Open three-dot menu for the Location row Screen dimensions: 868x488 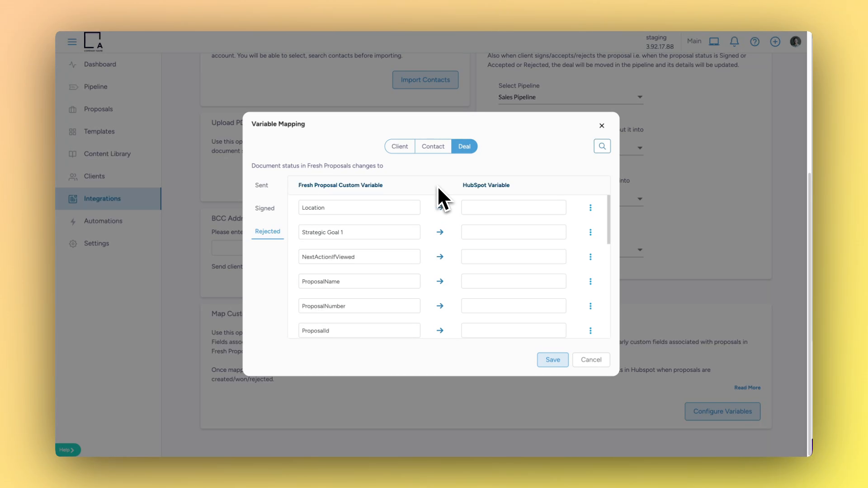(x=590, y=207)
